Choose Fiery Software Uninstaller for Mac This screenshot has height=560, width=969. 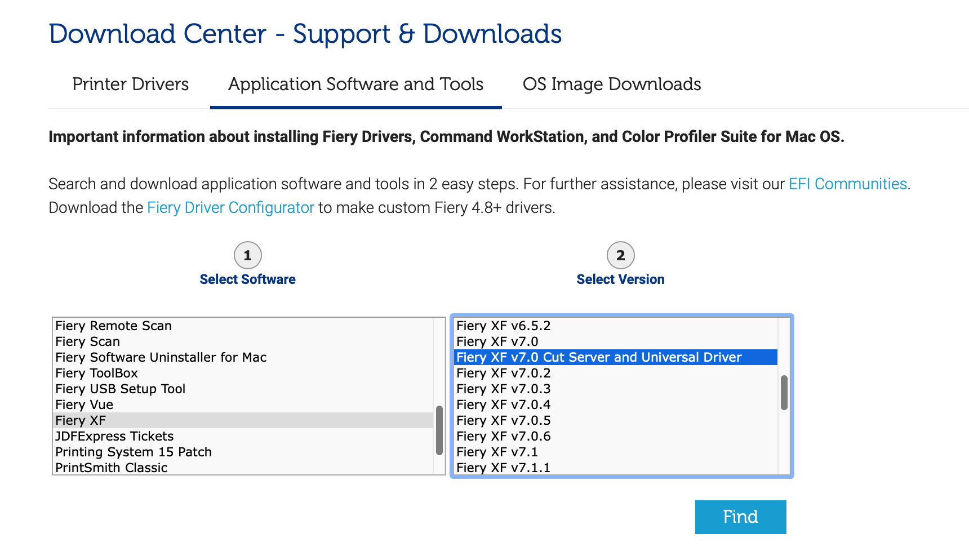(161, 358)
